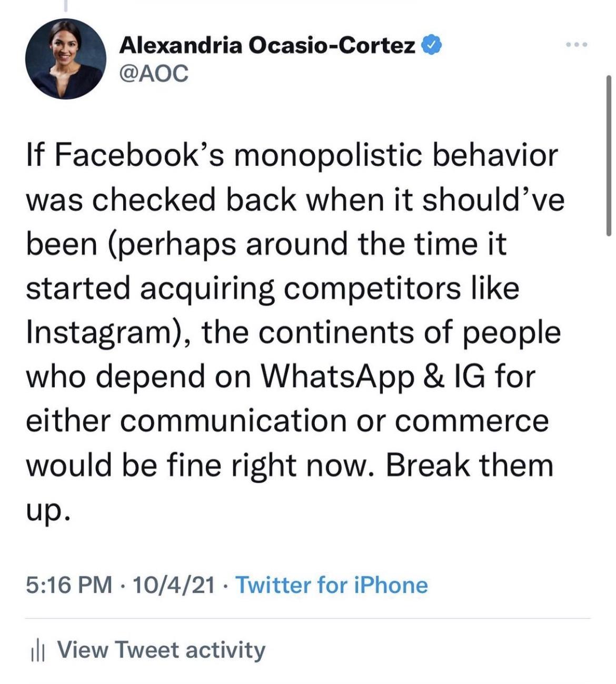Tap the thread connector line above the avatar

[x=65, y=6]
